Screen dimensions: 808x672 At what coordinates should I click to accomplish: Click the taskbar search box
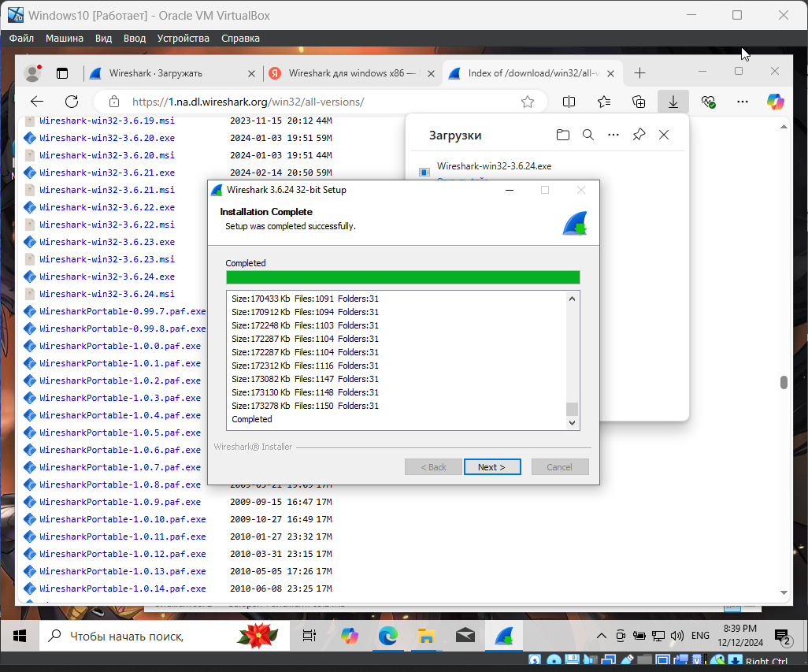164,636
